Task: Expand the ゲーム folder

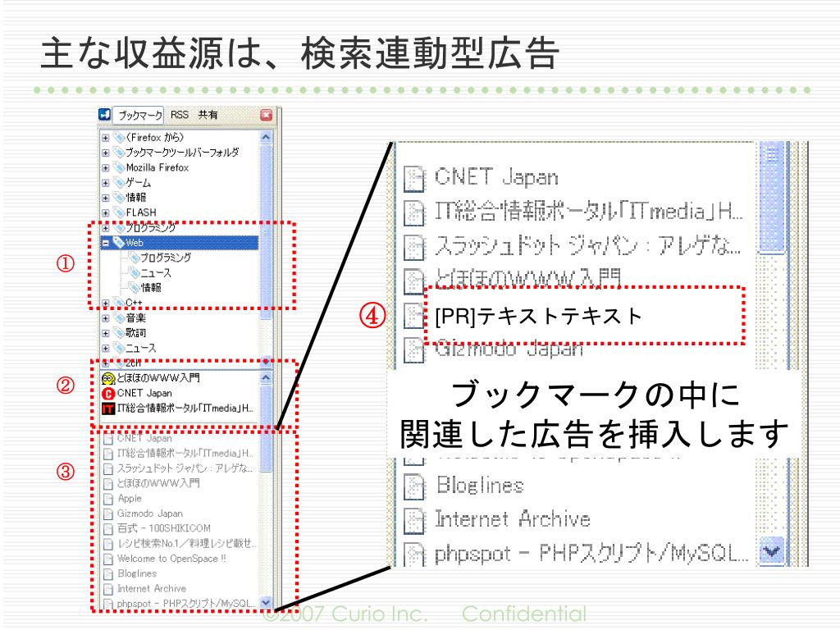Action: pyautogui.click(x=106, y=183)
